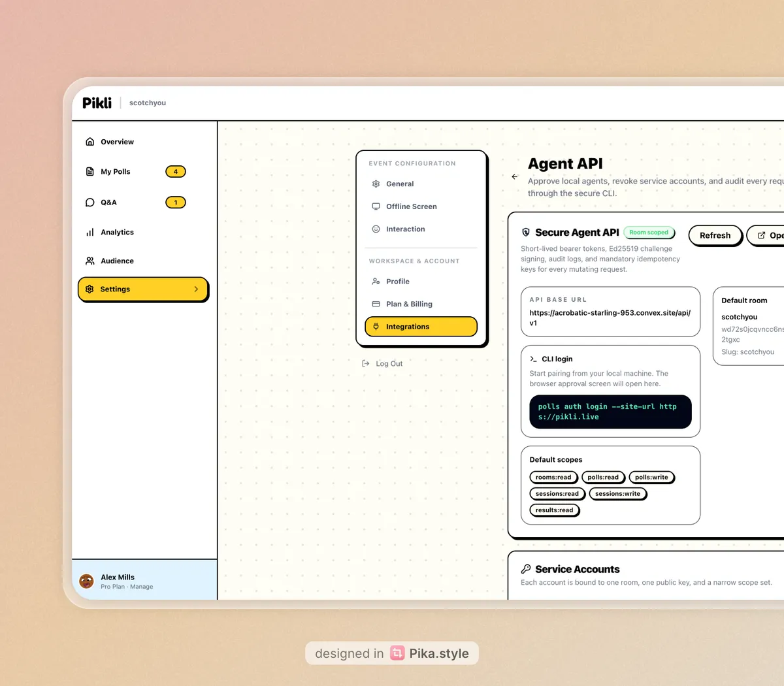Click the terminal icon next to CLI login

(x=534, y=358)
